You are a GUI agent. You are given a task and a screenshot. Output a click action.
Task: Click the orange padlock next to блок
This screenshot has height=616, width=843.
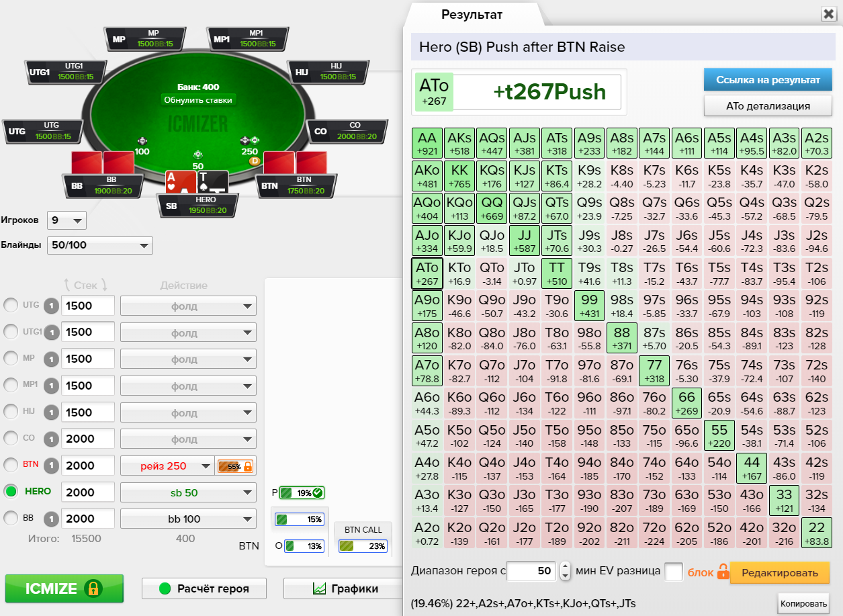(723, 572)
